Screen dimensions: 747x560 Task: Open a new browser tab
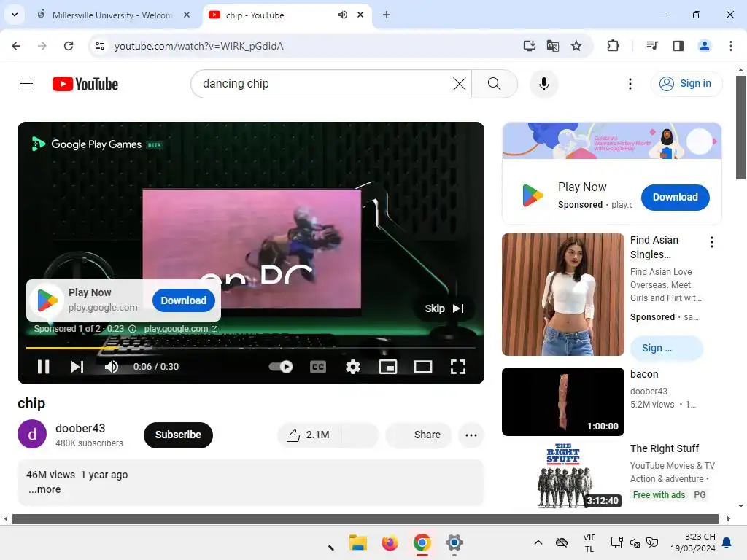[x=387, y=15]
